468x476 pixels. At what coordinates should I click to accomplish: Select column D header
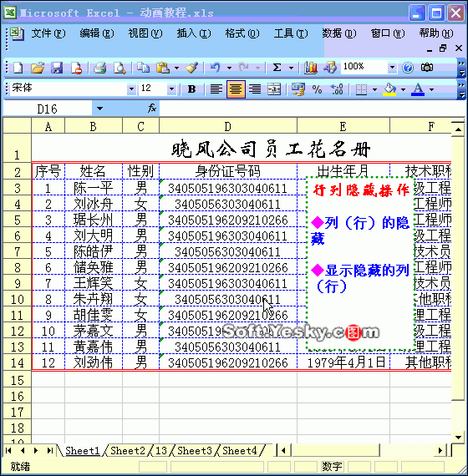pyautogui.click(x=228, y=126)
